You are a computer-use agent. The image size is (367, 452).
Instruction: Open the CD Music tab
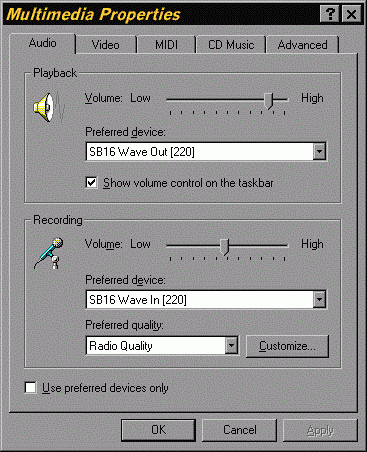(x=231, y=45)
